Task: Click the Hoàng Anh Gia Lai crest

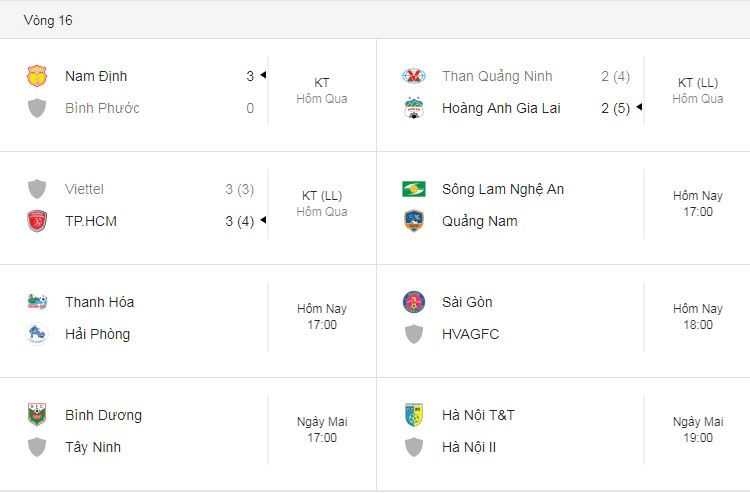Action: pos(414,108)
